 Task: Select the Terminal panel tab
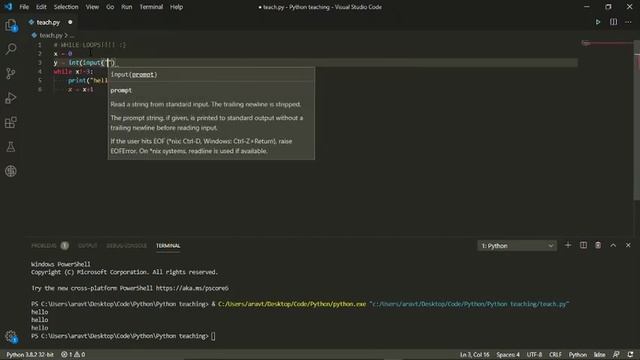168,245
